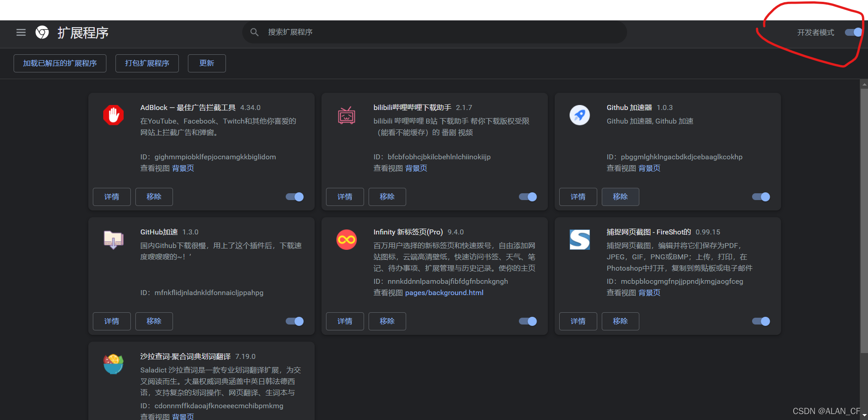
Task: Disable 开发者模式 toggle
Action: tap(852, 32)
